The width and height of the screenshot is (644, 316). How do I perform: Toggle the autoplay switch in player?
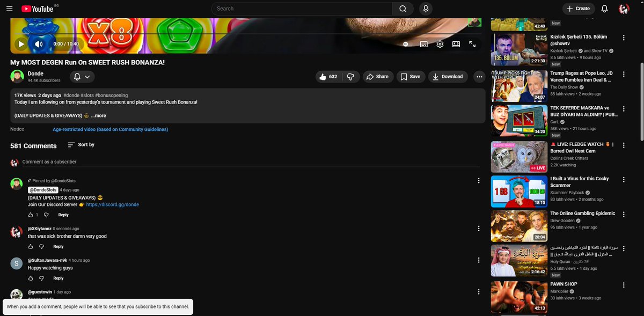point(406,45)
